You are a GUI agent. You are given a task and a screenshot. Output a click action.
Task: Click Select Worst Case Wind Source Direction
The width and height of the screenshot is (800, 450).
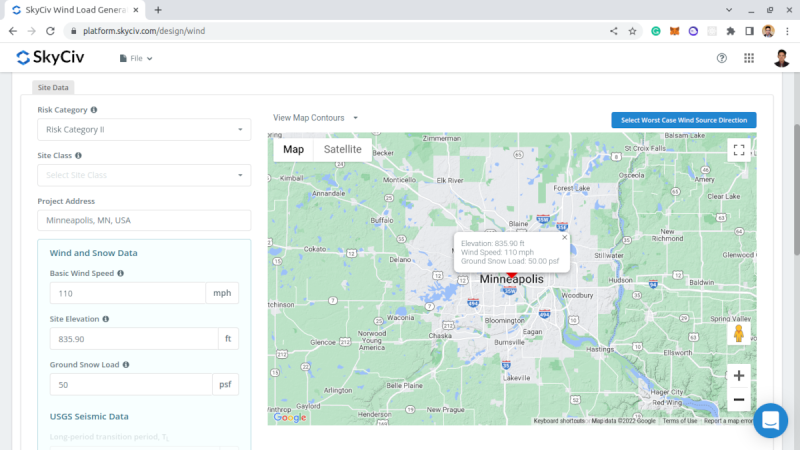683,120
